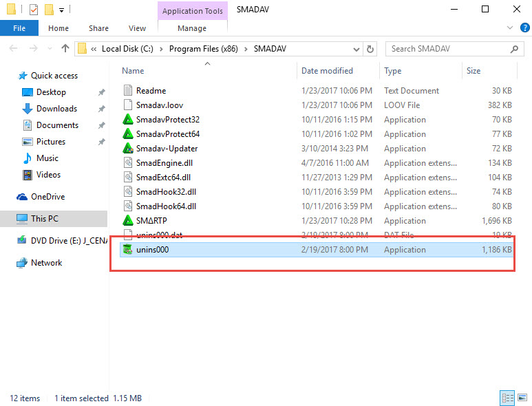The height and width of the screenshot is (406, 532).
Task: Click the Desktop icon in sidebar
Action: pos(27,92)
